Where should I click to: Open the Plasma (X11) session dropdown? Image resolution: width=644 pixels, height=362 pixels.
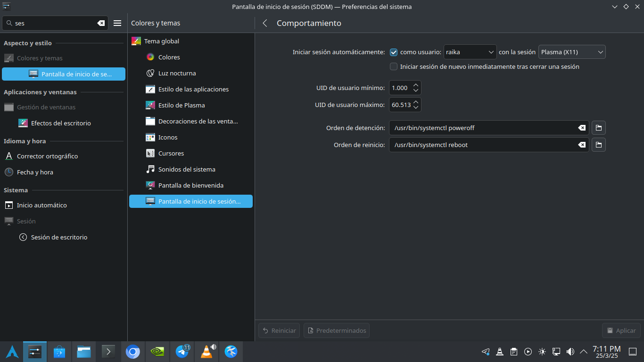coord(572,52)
